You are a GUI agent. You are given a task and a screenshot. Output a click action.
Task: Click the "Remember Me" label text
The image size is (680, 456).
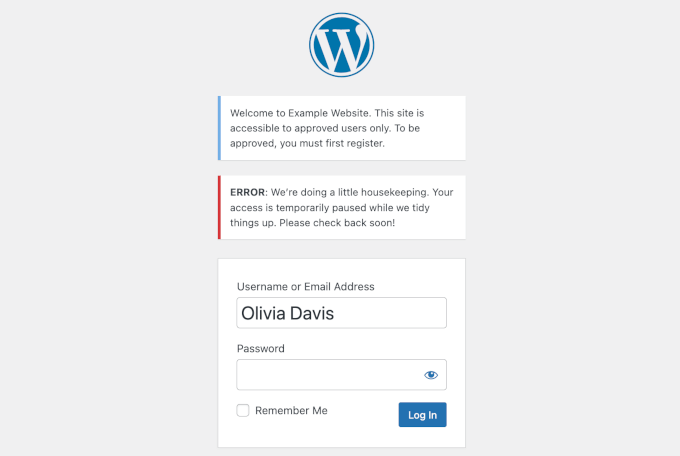click(291, 411)
